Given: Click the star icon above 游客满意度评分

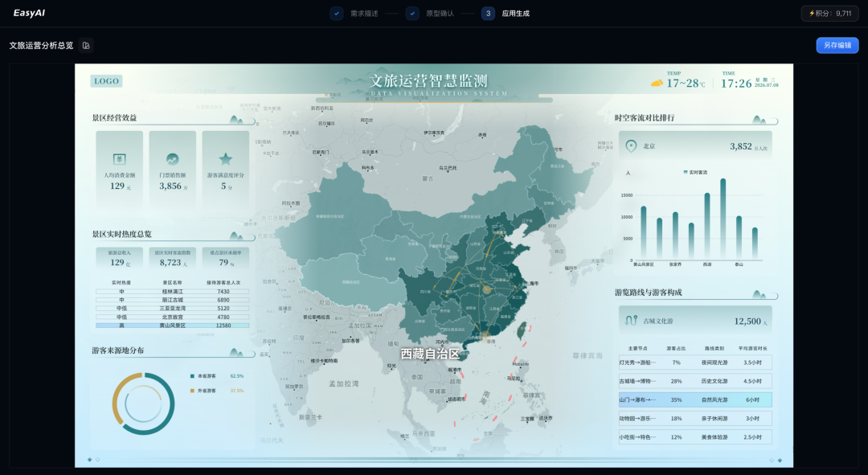Looking at the screenshot, I should [225, 159].
